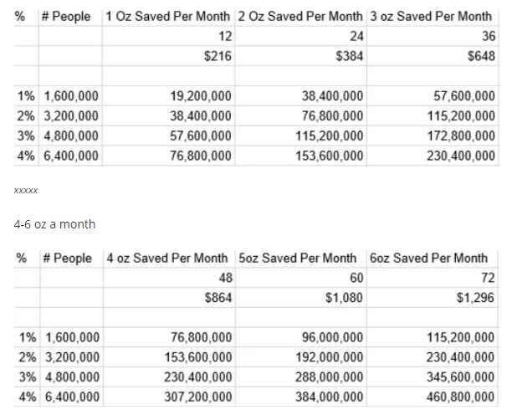This screenshot has height=420, width=517.
Task: Select the 460,800,000 cell
Action: coord(461,397)
